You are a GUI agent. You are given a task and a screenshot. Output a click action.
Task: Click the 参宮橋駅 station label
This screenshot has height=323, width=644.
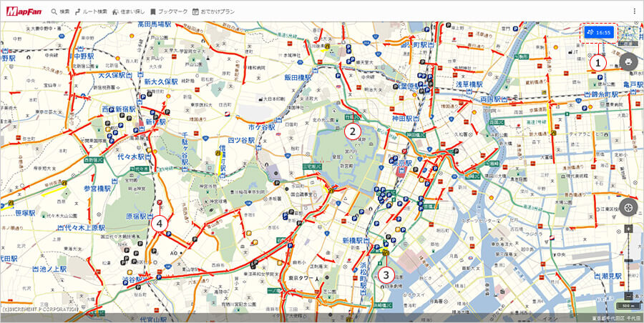tap(97, 189)
